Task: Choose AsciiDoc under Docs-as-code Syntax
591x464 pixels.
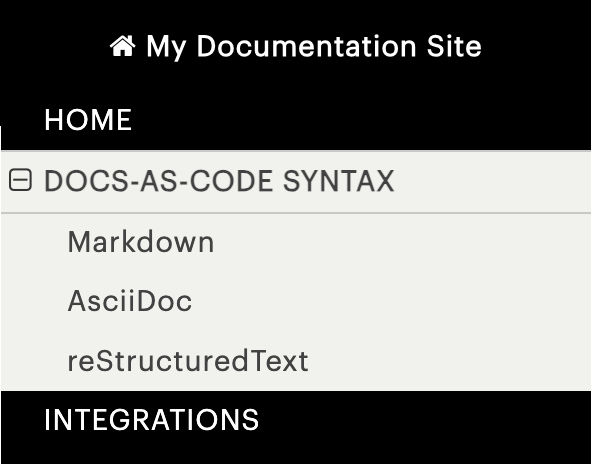Action: [x=296, y=301]
